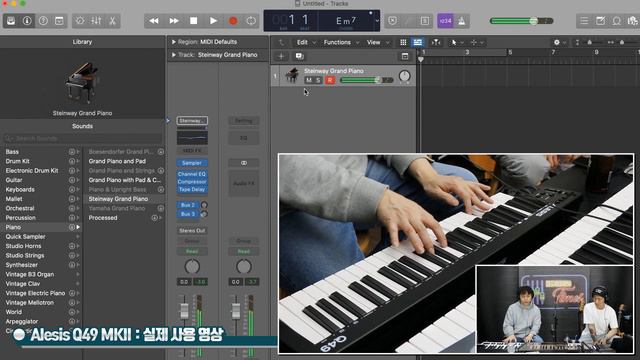Open pointer tool menu

457,42
